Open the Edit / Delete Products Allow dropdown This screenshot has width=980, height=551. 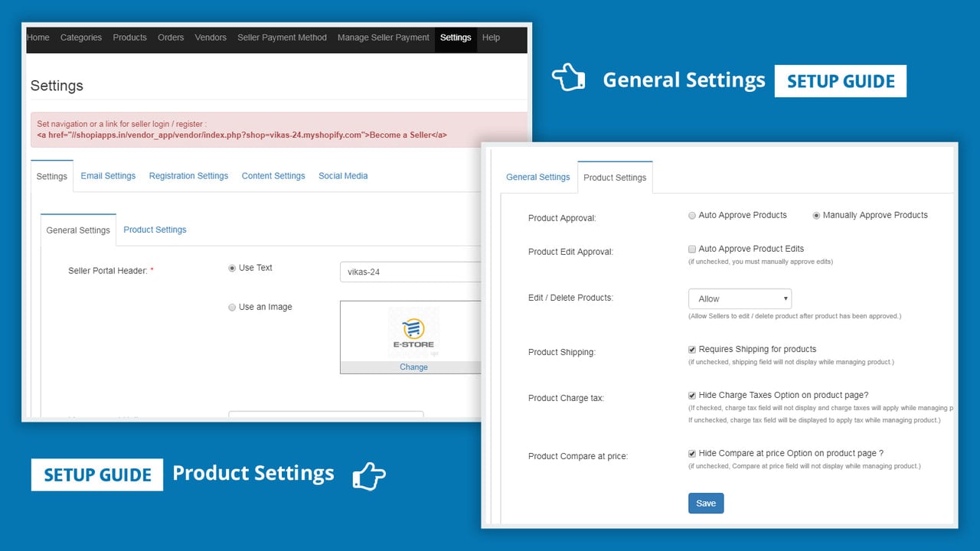740,298
